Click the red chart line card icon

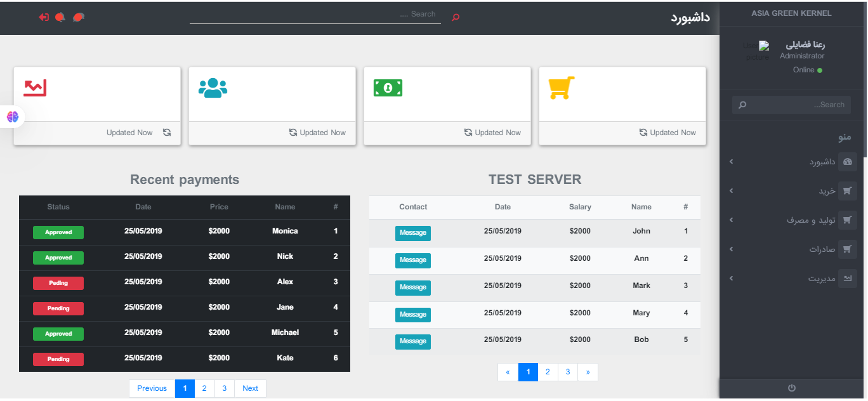(x=36, y=88)
